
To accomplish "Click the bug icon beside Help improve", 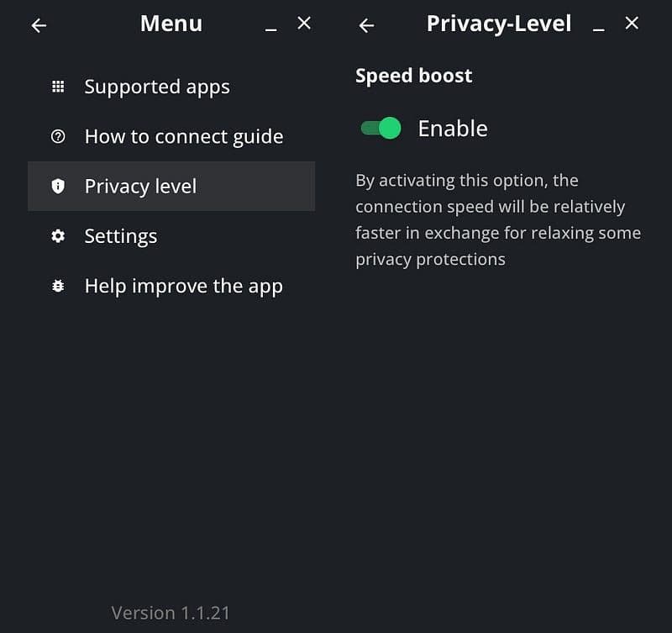I will pyautogui.click(x=58, y=286).
